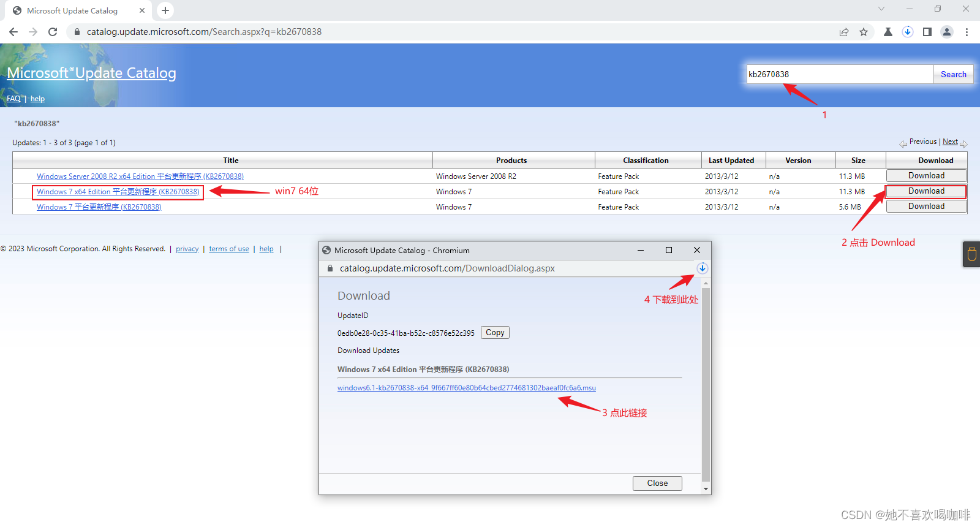Click scrollbar down arrow in dialog
Screen dimensions: 980x527
click(706, 489)
